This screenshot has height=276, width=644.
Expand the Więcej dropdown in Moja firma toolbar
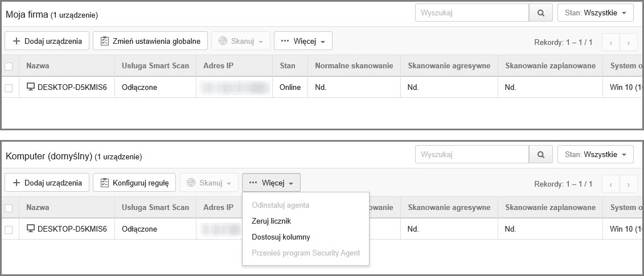click(x=302, y=41)
